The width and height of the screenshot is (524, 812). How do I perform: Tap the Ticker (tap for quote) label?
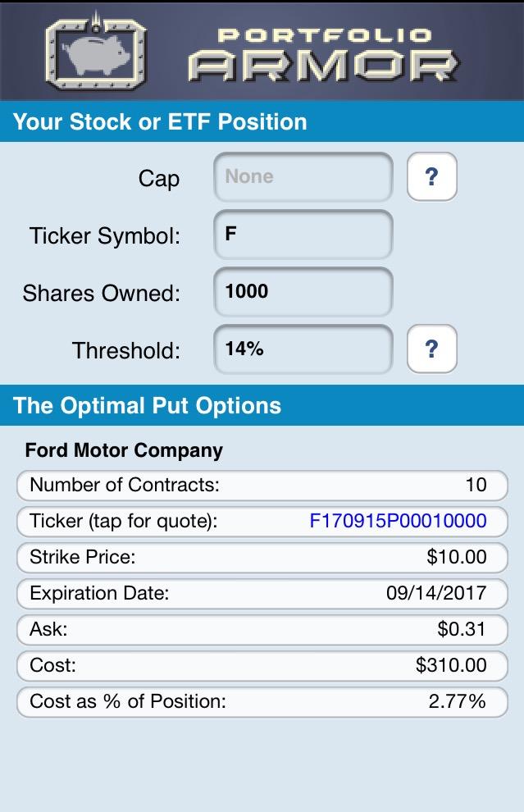(123, 521)
